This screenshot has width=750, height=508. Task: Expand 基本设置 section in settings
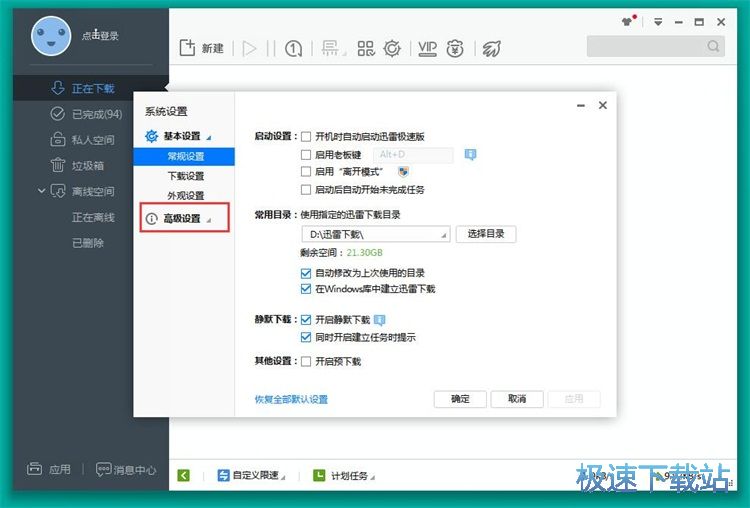pos(178,136)
